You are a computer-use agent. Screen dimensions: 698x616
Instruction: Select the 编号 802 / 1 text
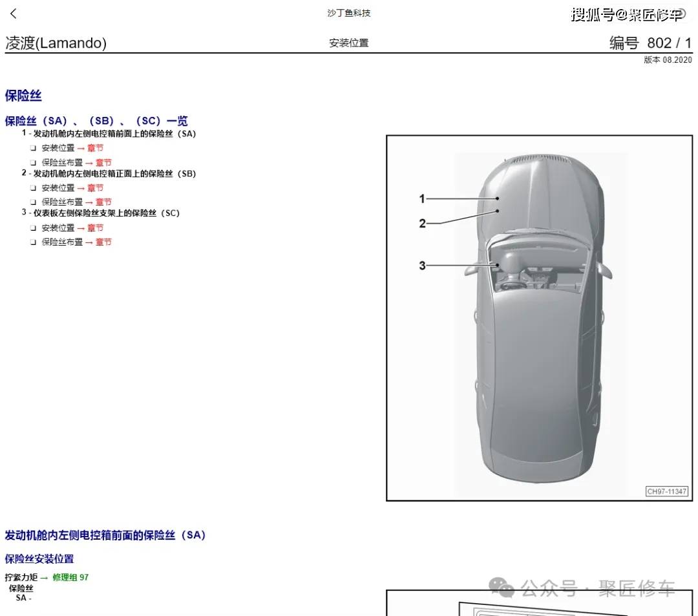pos(650,43)
